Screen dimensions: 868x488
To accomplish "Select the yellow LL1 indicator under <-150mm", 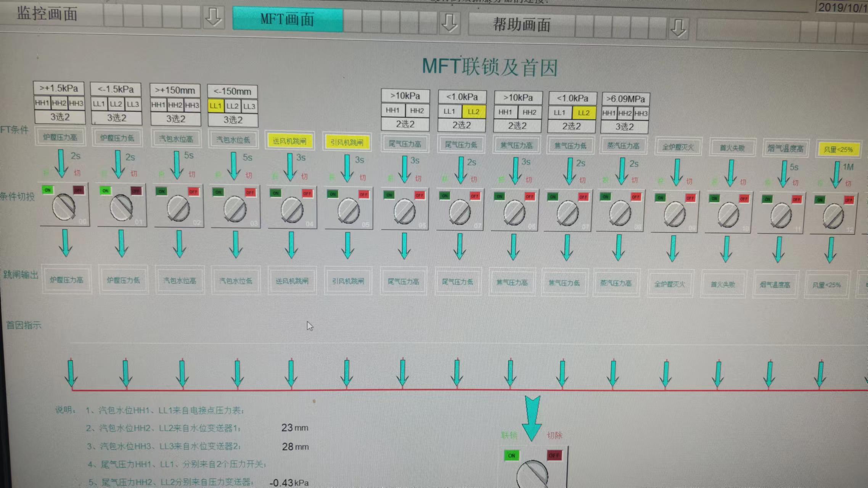I will (215, 106).
